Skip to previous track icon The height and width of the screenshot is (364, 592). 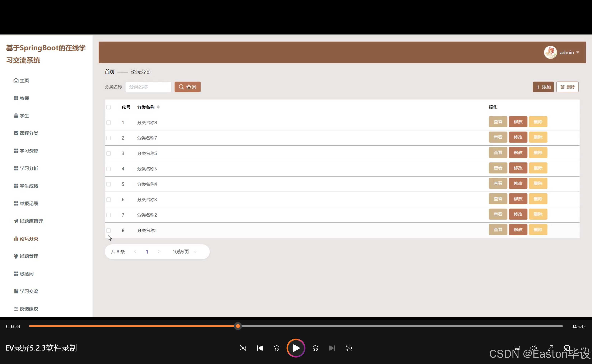coord(260,348)
